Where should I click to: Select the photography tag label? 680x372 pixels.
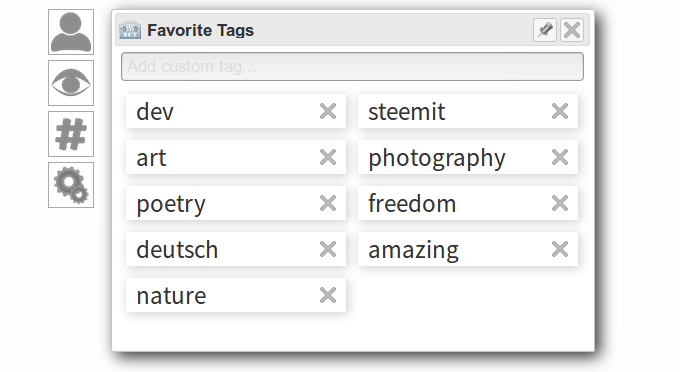click(x=437, y=158)
